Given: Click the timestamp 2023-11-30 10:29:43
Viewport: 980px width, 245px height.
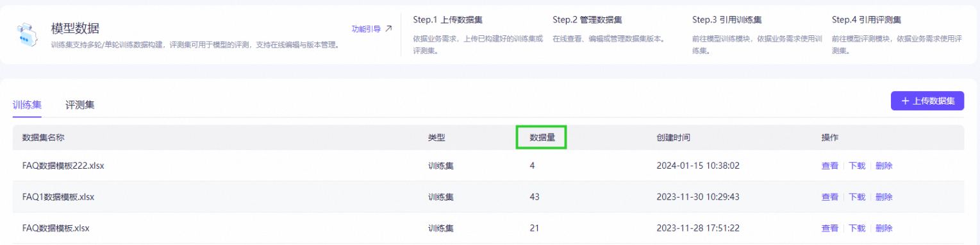Looking at the screenshot, I should tap(698, 197).
